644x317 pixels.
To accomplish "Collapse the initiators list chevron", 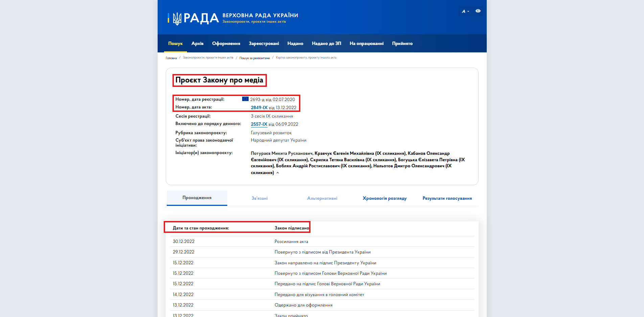I will (x=278, y=173).
